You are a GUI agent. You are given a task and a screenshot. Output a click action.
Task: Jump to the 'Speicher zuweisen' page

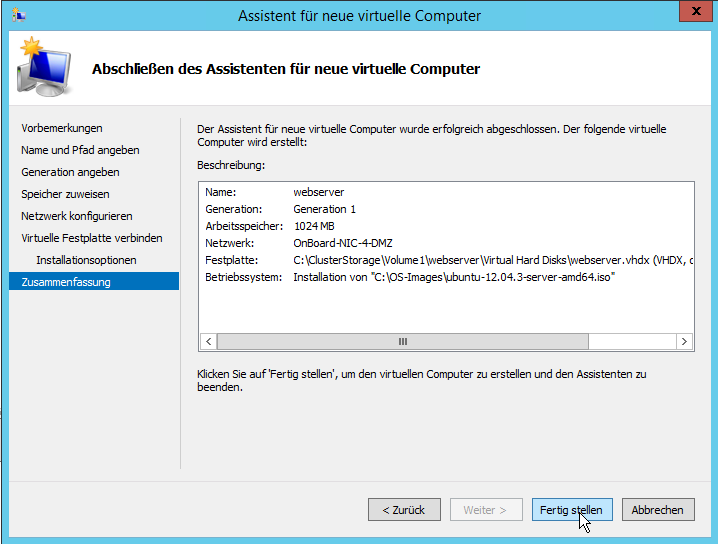[65, 194]
